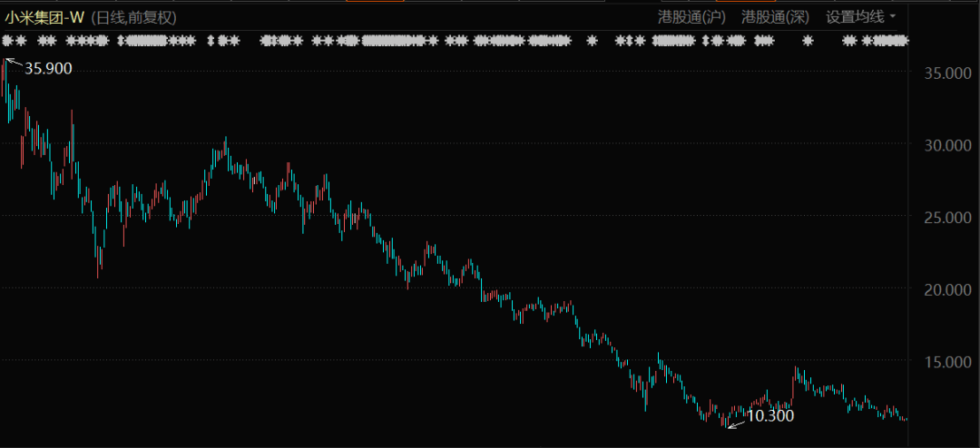Click the first event marker at far left

click(x=7, y=41)
